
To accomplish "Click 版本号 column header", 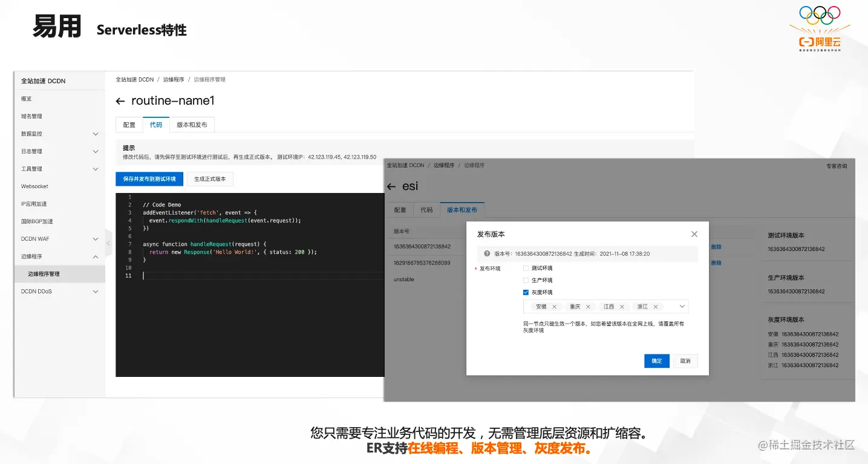I will point(402,231).
